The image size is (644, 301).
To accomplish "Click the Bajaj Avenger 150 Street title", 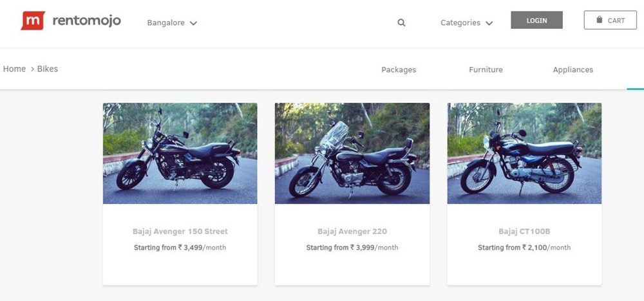I will coord(180,232).
